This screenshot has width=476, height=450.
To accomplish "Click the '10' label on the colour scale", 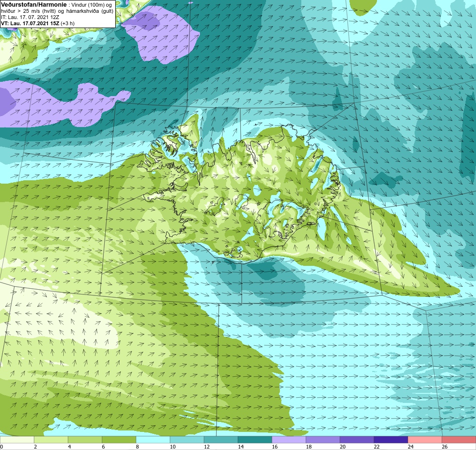I will click(173, 447).
